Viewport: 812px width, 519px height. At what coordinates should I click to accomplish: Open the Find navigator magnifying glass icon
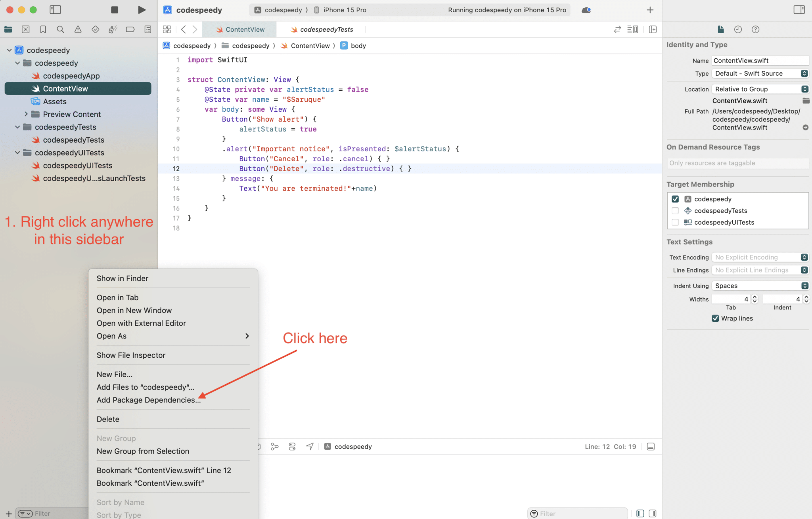(x=60, y=29)
